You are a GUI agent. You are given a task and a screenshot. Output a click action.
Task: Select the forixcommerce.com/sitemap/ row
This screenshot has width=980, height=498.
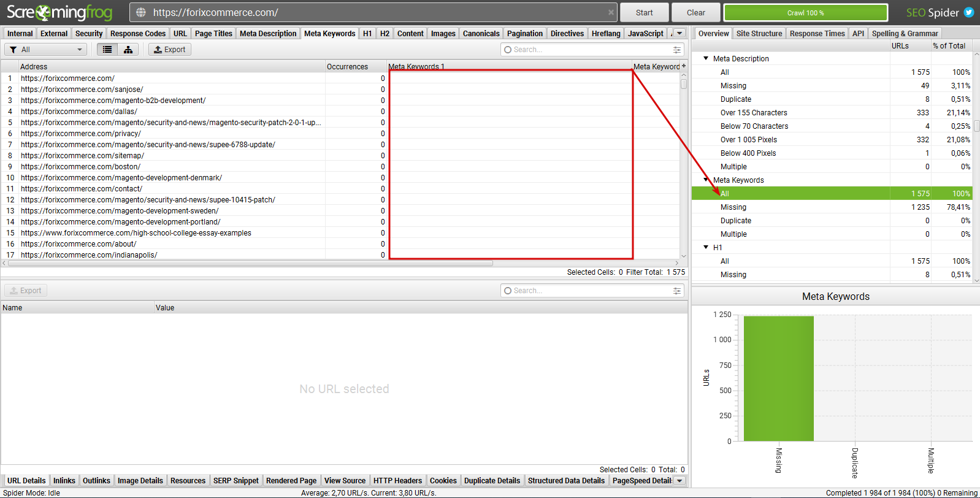[340, 155]
